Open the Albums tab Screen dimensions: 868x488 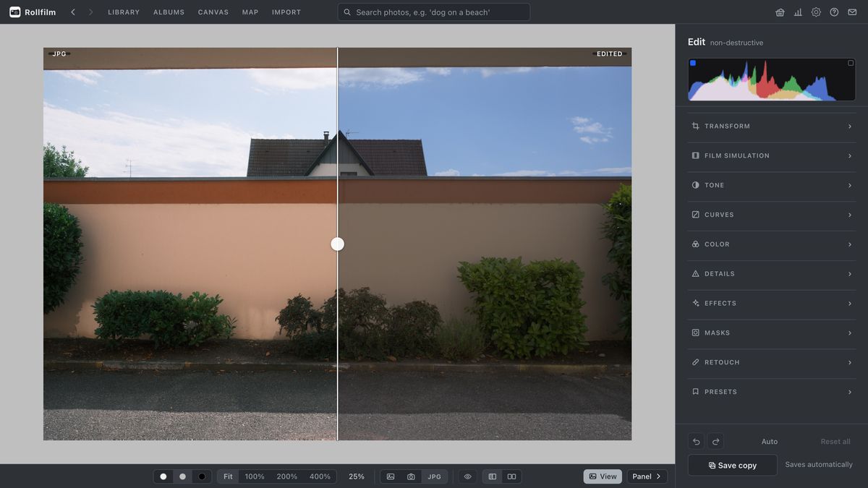(169, 12)
